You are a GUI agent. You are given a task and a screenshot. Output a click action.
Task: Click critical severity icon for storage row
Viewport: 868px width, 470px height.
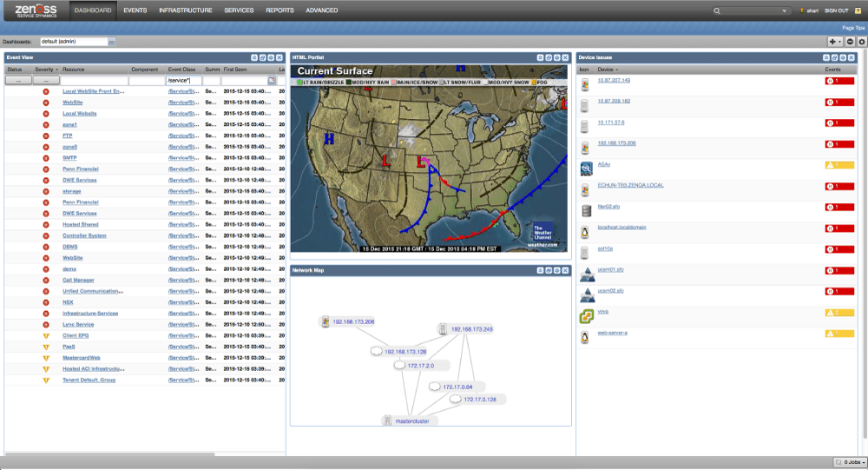[x=46, y=191]
